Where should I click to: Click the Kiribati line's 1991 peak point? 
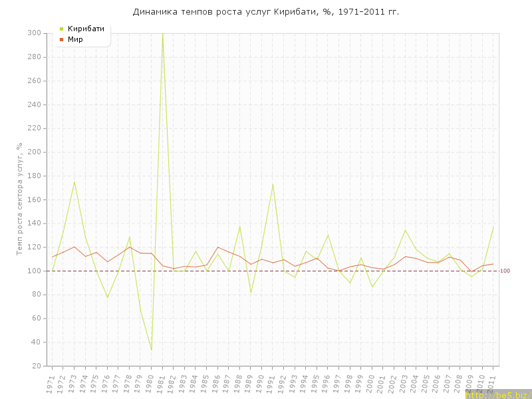tap(273, 184)
